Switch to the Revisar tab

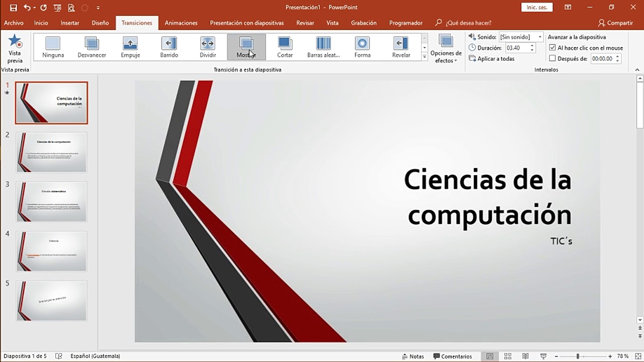tap(305, 23)
